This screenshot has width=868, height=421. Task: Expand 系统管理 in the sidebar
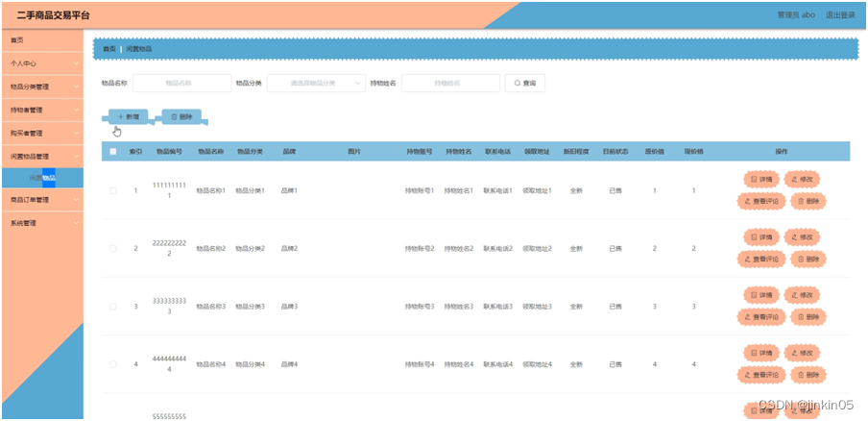[x=42, y=223]
